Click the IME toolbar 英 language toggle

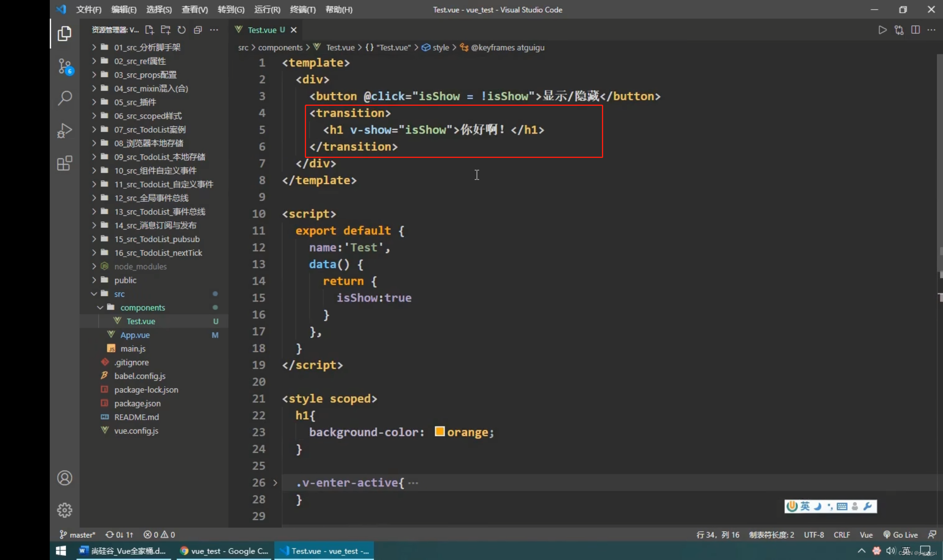(x=805, y=506)
